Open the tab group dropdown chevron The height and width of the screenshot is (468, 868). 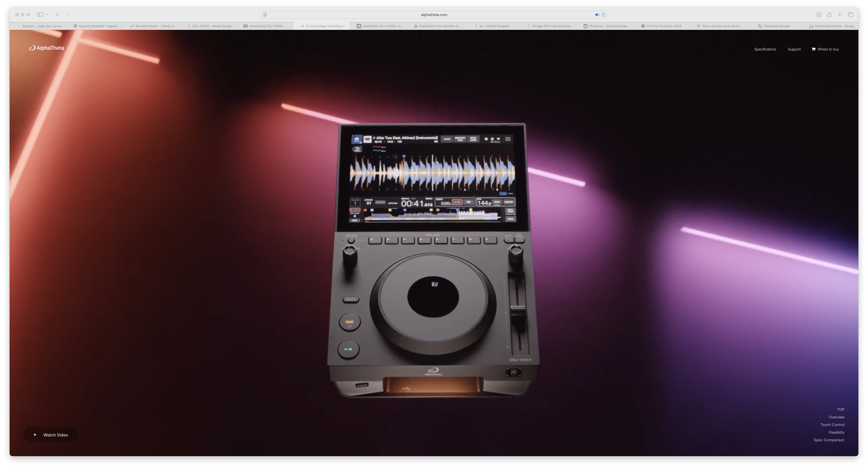[48, 15]
